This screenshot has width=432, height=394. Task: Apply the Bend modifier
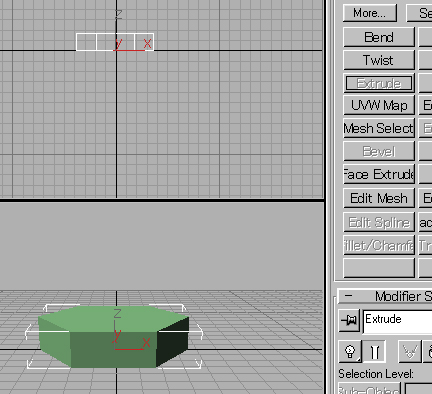pyautogui.click(x=379, y=37)
